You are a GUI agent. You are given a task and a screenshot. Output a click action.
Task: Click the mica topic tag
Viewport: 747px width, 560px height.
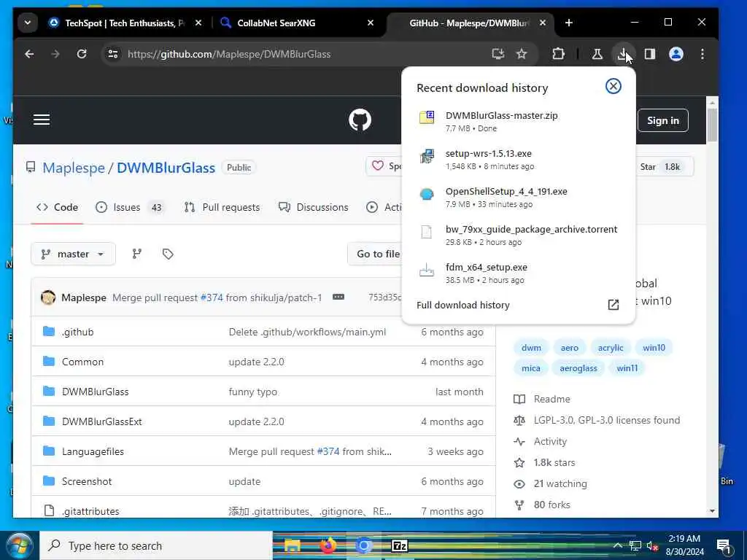pos(531,368)
